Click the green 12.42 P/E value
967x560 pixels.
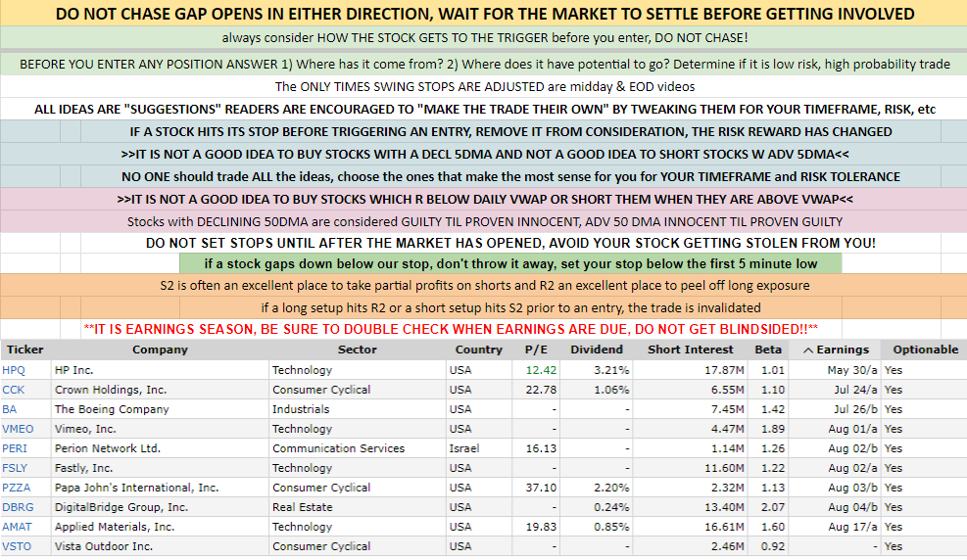(x=541, y=370)
